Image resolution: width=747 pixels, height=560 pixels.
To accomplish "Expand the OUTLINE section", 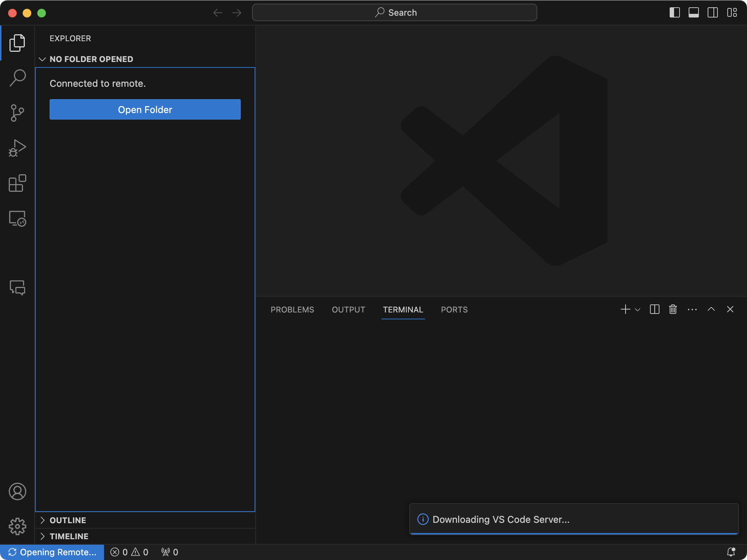I will point(145,520).
